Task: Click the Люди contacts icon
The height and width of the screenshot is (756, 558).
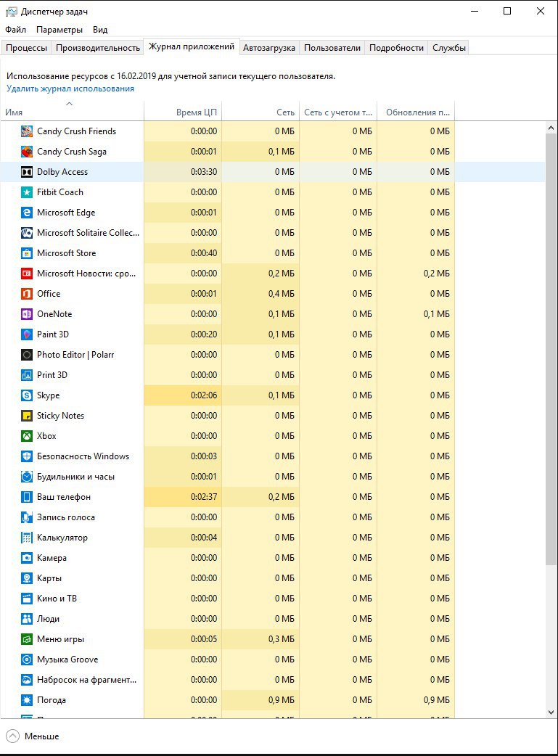Action: [27, 619]
